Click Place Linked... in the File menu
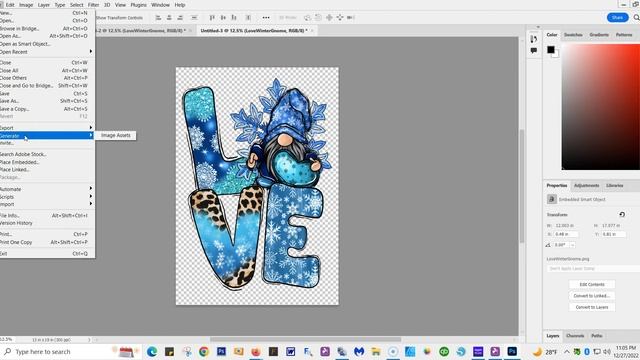640x360 pixels. pos(47,169)
